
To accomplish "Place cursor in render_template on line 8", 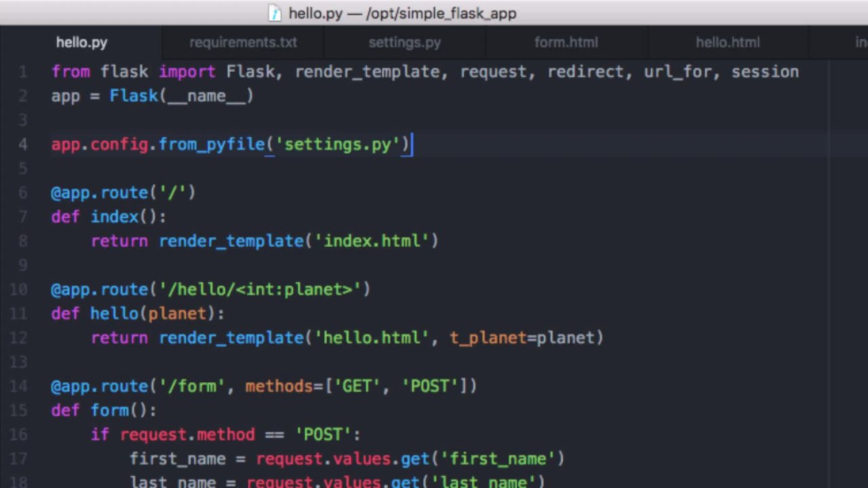I will click(x=231, y=241).
